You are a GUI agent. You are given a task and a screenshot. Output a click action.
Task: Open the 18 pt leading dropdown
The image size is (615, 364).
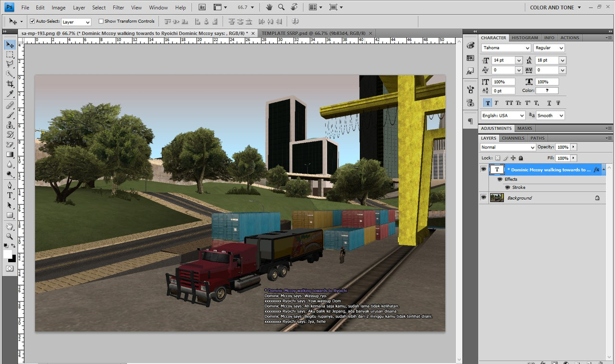pyautogui.click(x=562, y=61)
